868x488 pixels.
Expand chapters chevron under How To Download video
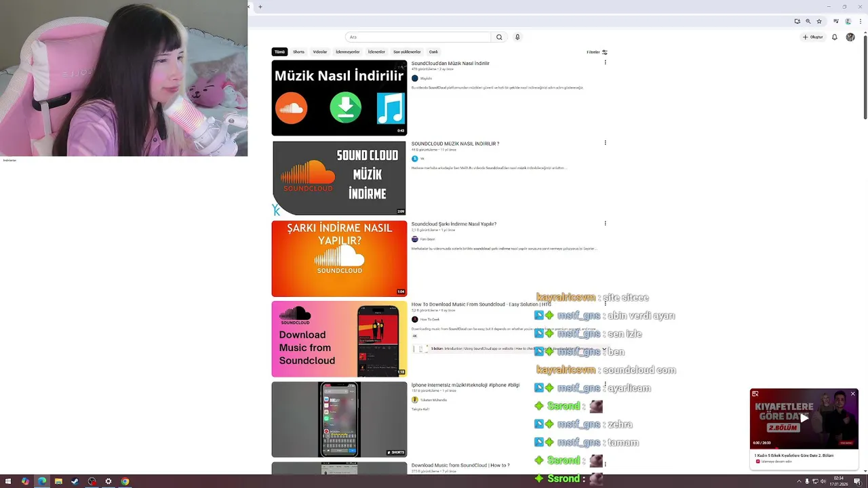coord(604,349)
